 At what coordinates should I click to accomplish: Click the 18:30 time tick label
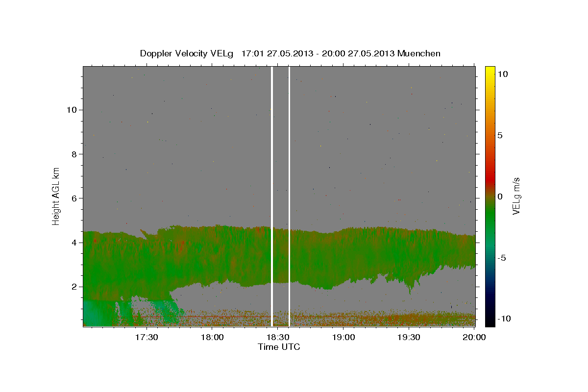278,338
